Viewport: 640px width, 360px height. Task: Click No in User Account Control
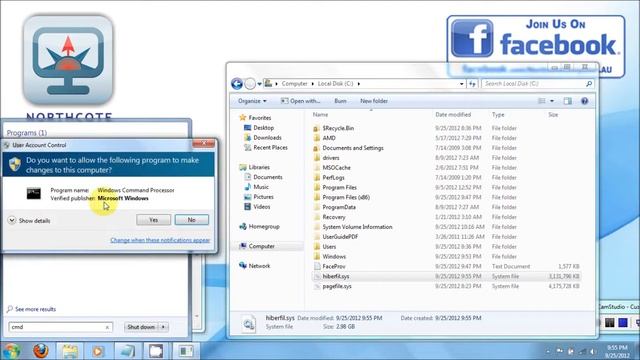click(x=191, y=220)
